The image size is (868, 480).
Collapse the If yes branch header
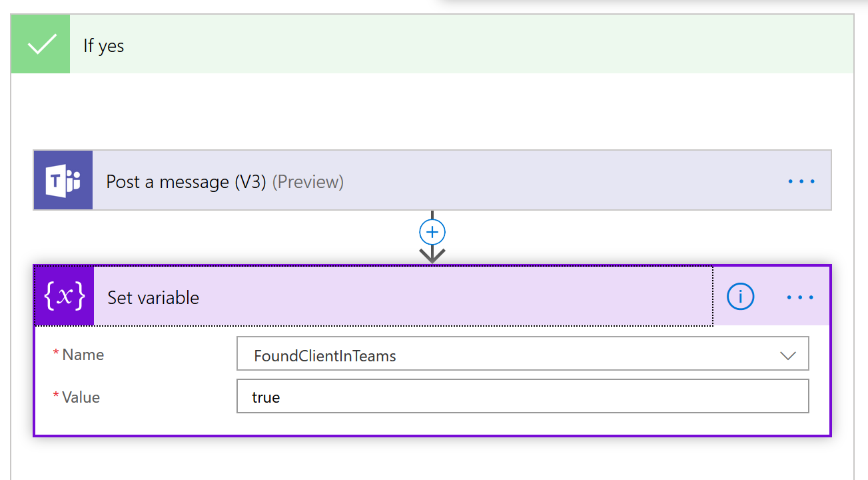point(466,45)
